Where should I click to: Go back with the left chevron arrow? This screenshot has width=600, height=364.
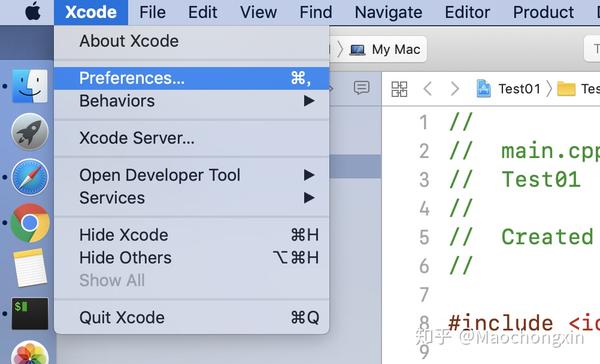tap(428, 89)
